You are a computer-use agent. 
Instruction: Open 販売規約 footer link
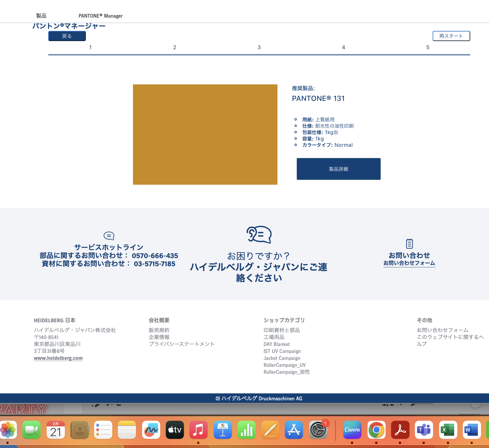(x=159, y=330)
